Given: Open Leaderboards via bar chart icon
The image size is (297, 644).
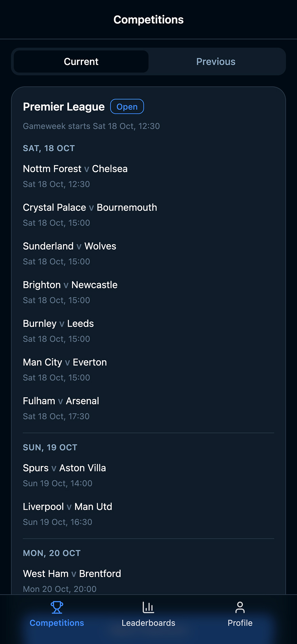Looking at the screenshot, I should point(148,607).
